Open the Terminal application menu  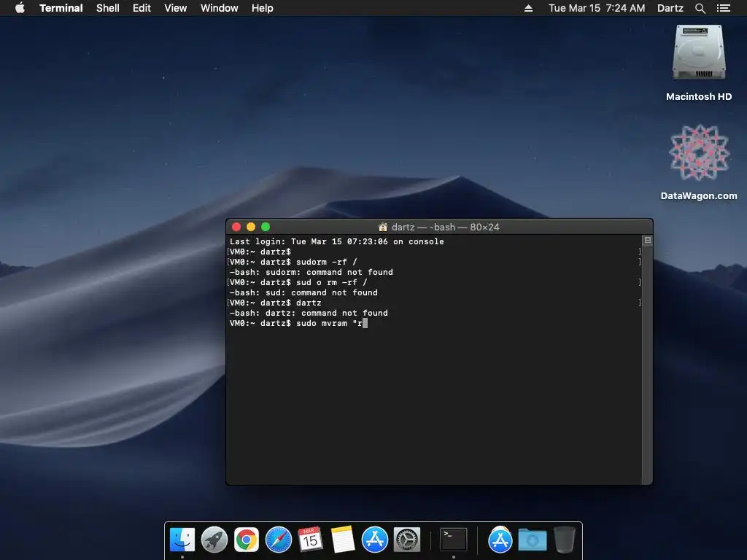[x=61, y=8]
